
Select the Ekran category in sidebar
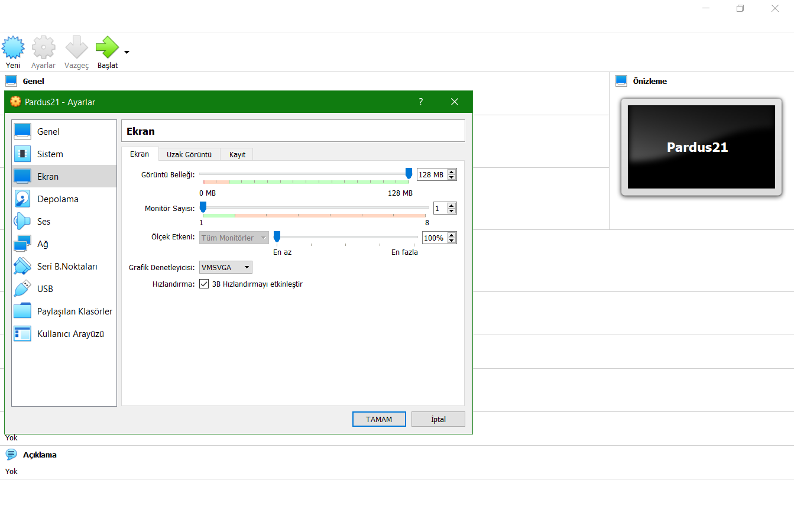pyautogui.click(x=64, y=176)
